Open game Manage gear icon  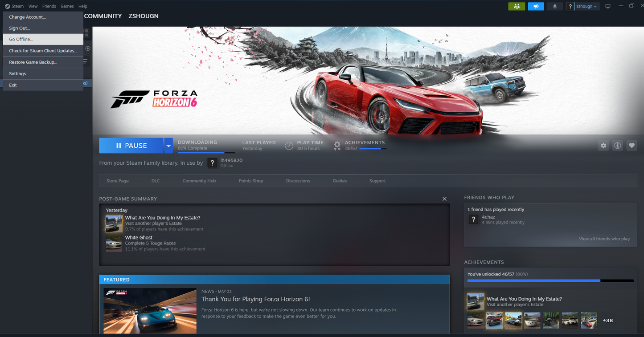coord(603,146)
